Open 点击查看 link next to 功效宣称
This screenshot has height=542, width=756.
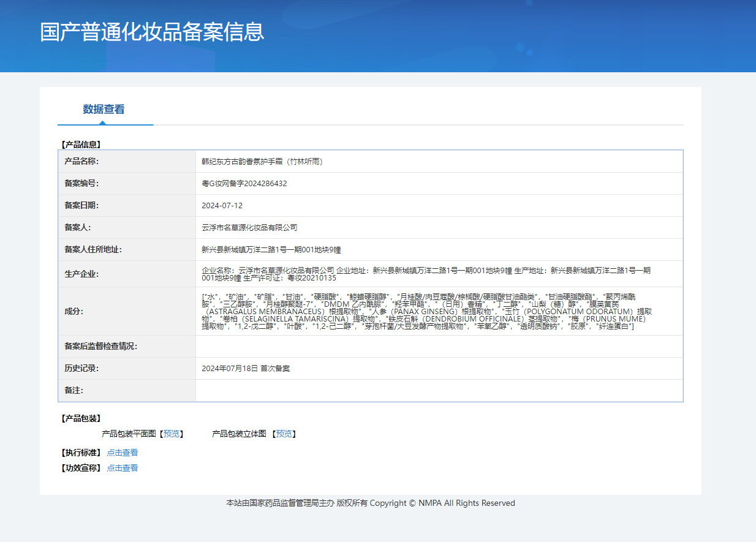click(x=123, y=468)
